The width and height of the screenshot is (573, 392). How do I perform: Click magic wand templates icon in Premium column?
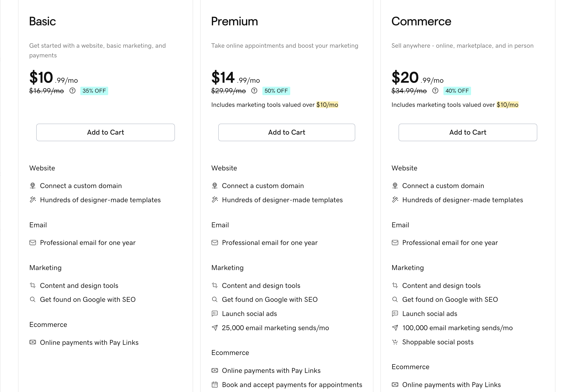click(x=215, y=200)
